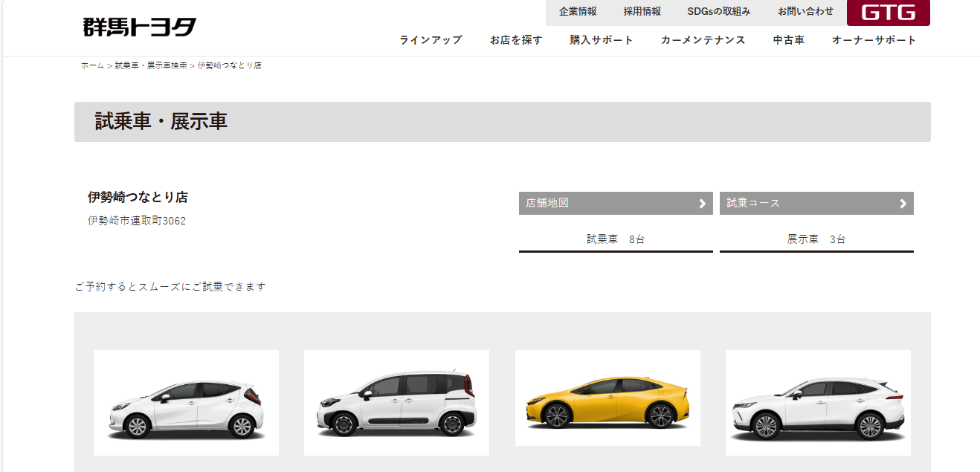Viewport: 980px width, 472px height.
Task: Click the 群馬トヨタ logo
Action: pos(140,28)
